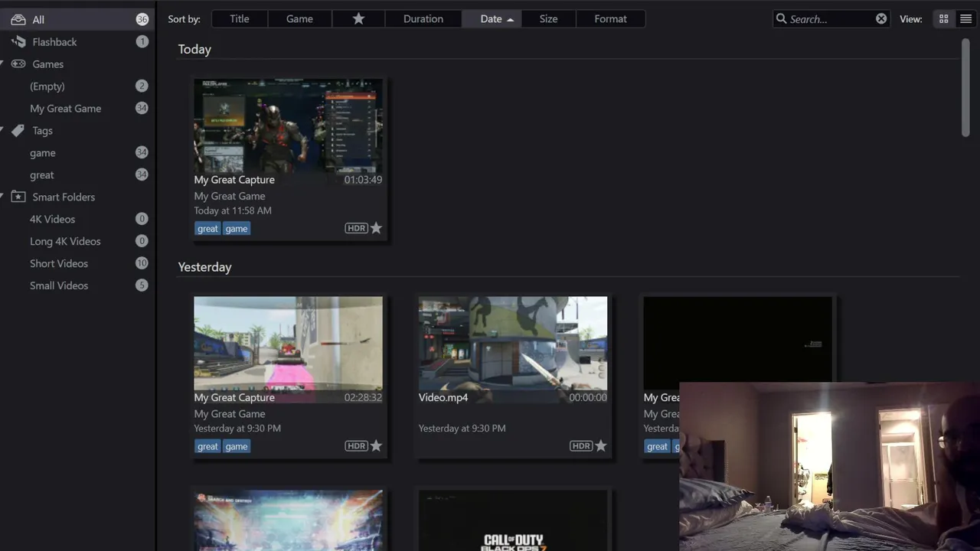980x551 pixels.
Task: Open the Video.mp4 thumbnail
Action: [x=513, y=344]
